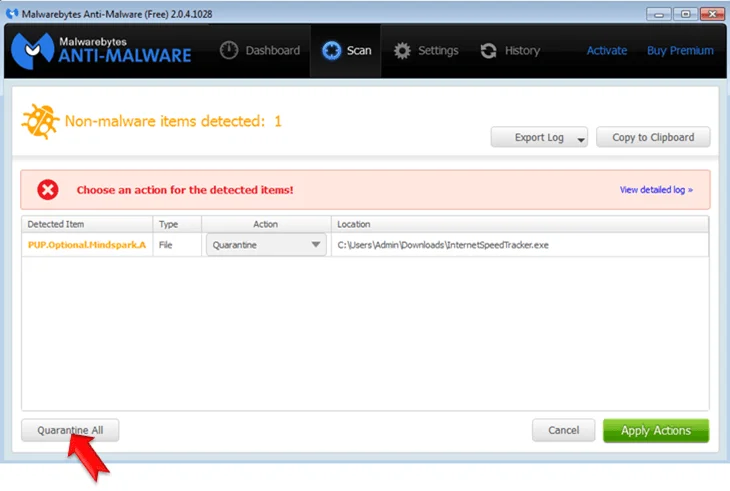Click the 'Choose an action' warning text
This screenshot has width=730, height=491.
(x=185, y=190)
